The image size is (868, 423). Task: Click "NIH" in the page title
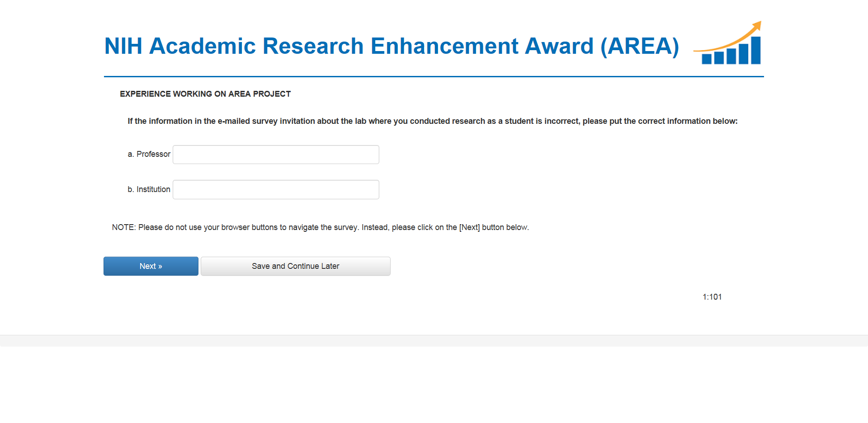123,46
